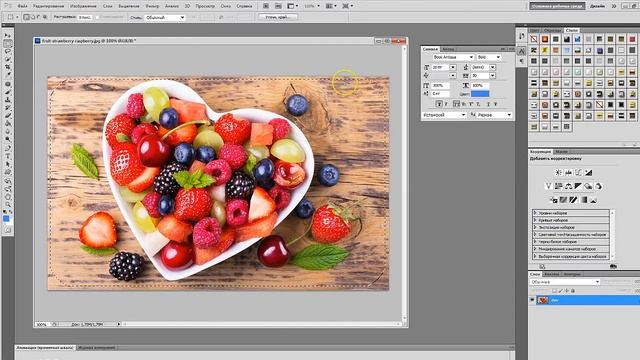Select the Crop tool

[x=8, y=67]
